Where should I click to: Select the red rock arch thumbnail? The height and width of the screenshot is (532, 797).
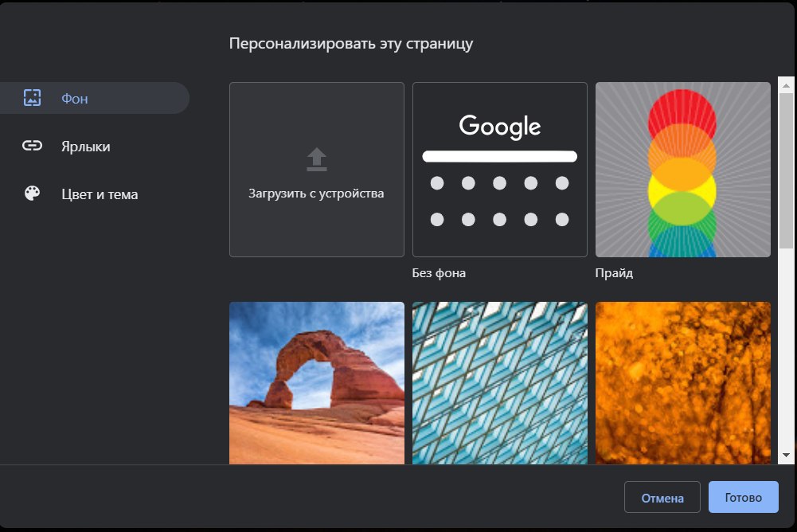point(317,383)
